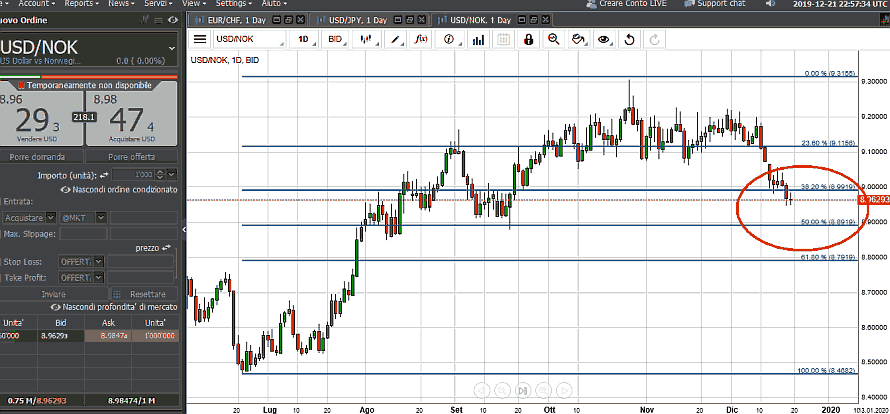Open the Reports menu

pyautogui.click(x=79, y=4)
